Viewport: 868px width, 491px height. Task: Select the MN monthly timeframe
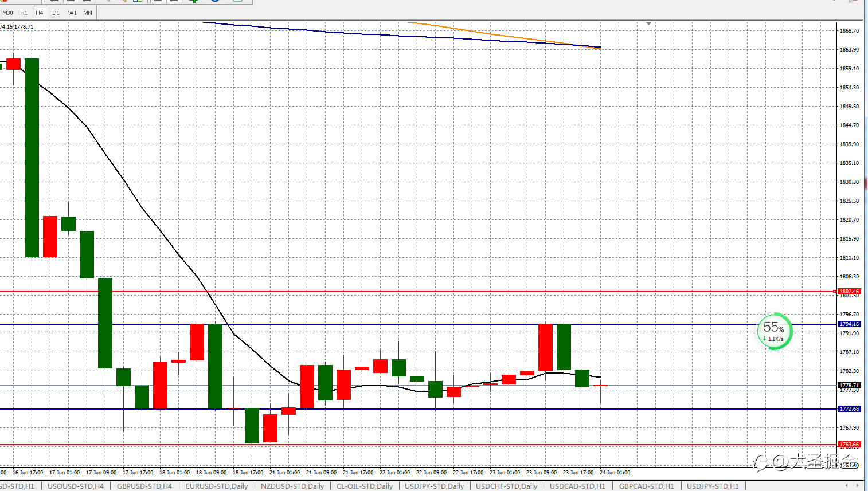pyautogui.click(x=88, y=13)
